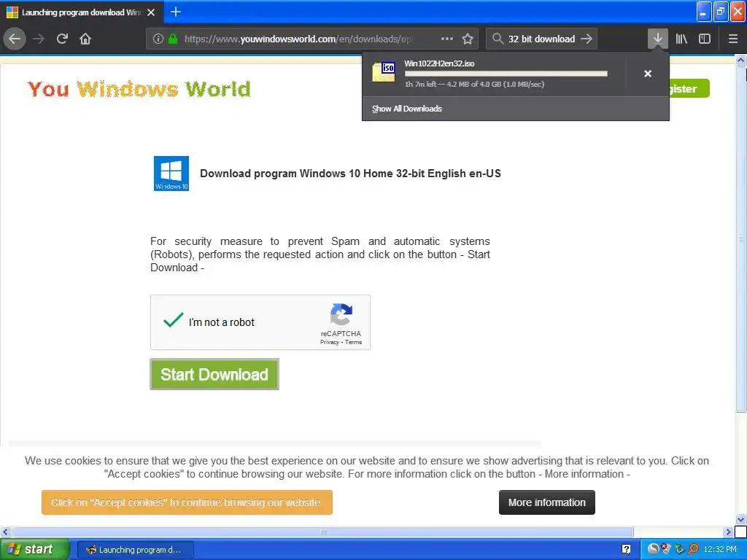747x560 pixels.
Task: Click the More information button
Action: click(547, 502)
